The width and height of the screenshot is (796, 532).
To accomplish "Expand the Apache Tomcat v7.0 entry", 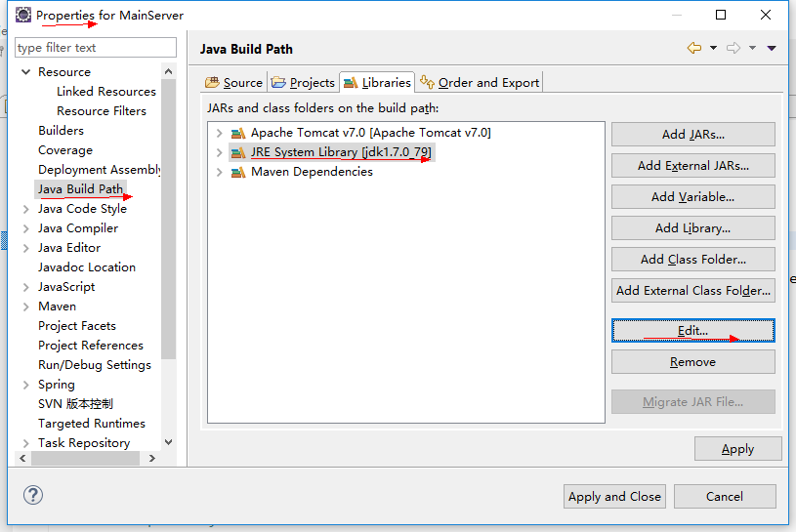I will pyautogui.click(x=220, y=134).
